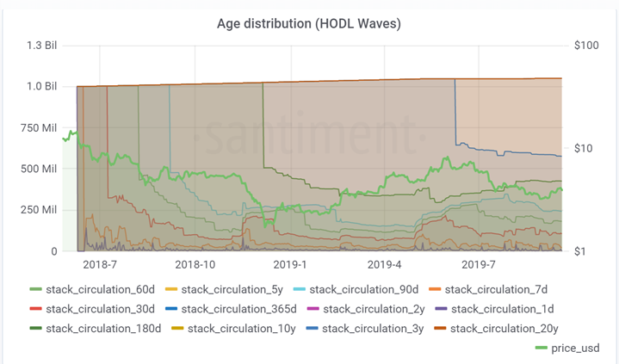Screen dimensions: 619x364
Task: Open color picker for stack_circulation_30d swatch
Action: (x=34, y=308)
